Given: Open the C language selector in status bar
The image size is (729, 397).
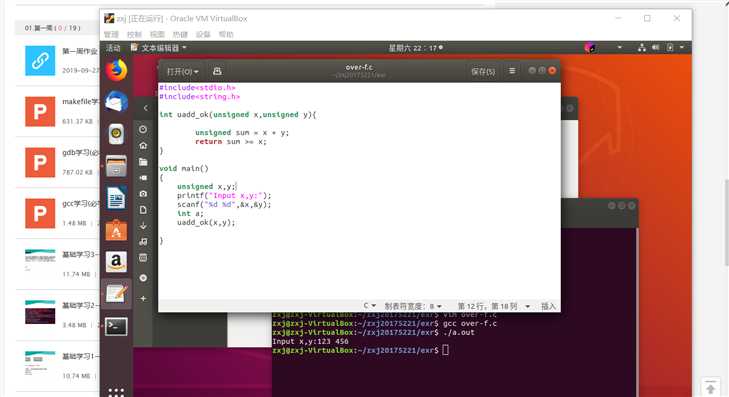Looking at the screenshot, I should [370, 305].
